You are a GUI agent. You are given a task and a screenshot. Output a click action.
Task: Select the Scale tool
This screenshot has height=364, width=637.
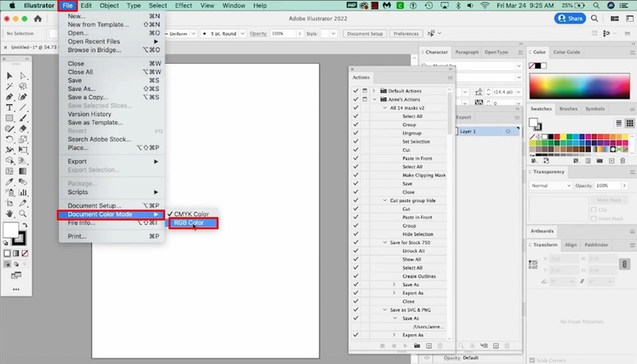click(x=23, y=139)
